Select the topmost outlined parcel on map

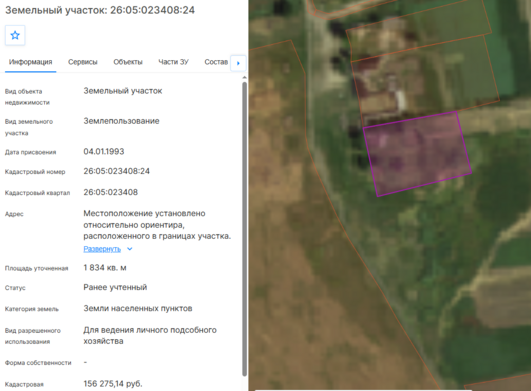(420, 32)
